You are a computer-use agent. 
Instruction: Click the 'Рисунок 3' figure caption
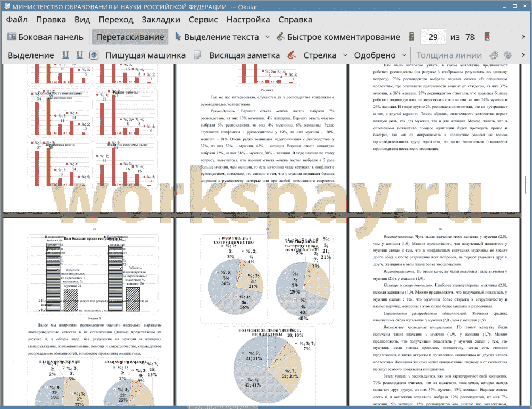94,319
